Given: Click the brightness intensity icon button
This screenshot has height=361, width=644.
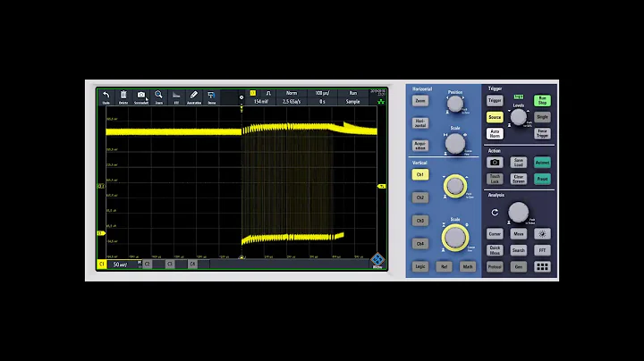Looking at the screenshot, I should pyautogui.click(x=542, y=234).
